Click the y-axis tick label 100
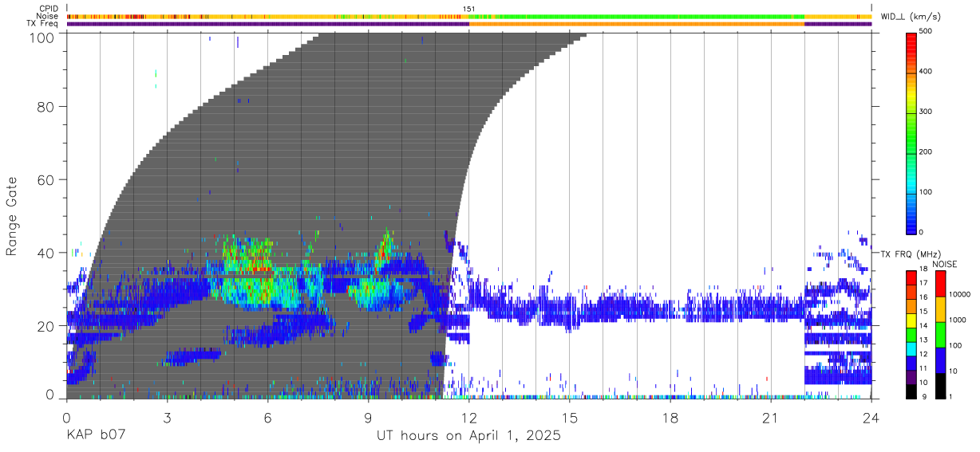Screen dimensions: 980x452 click(41, 37)
